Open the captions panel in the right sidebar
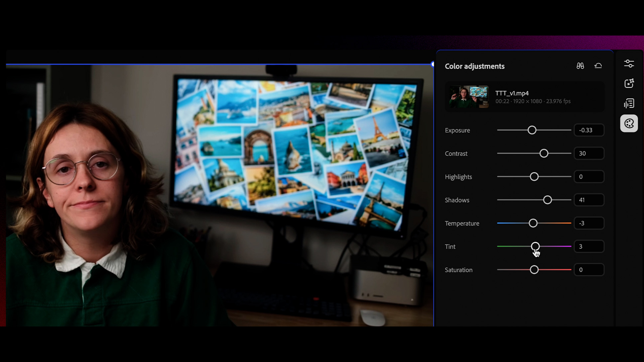Viewport: 644px width, 362px height. (629, 104)
